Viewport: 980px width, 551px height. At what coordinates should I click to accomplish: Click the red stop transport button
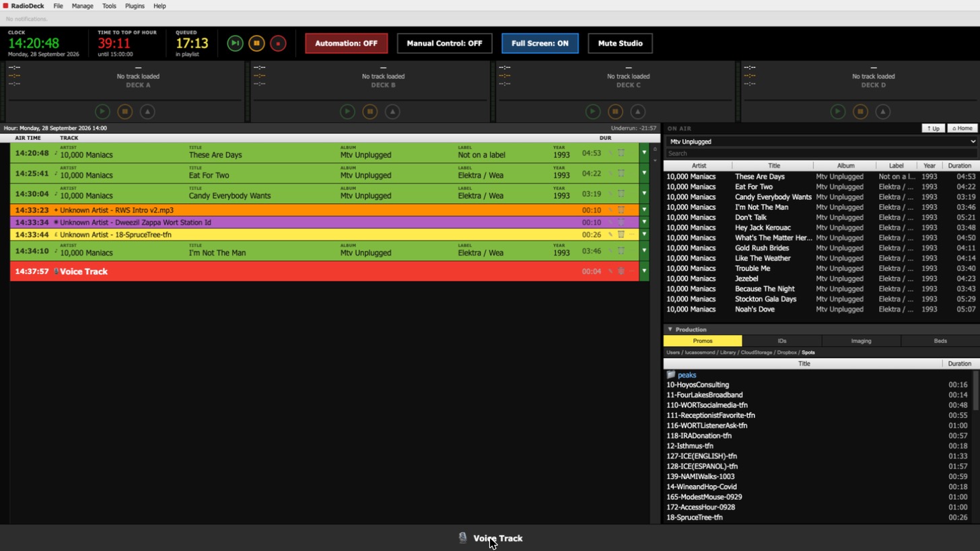[x=278, y=43]
